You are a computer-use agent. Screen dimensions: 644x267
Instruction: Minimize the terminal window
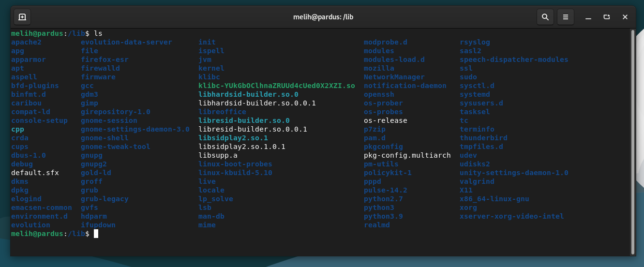(588, 17)
